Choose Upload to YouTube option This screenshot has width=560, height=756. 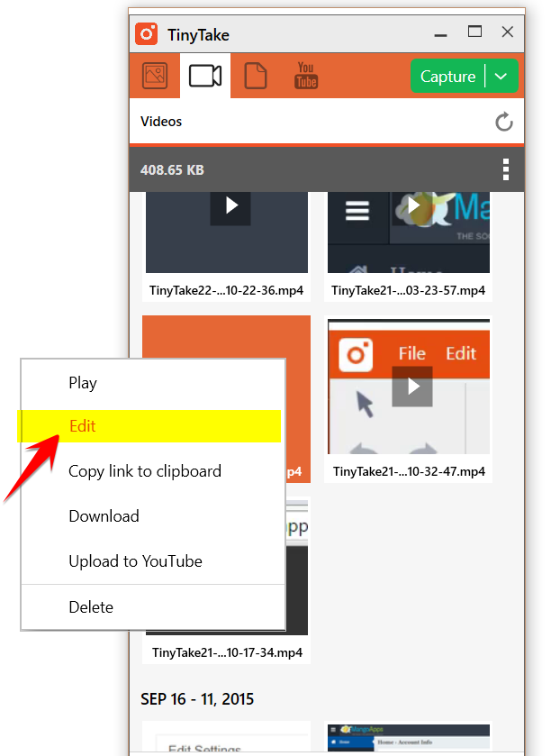click(x=153, y=561)
